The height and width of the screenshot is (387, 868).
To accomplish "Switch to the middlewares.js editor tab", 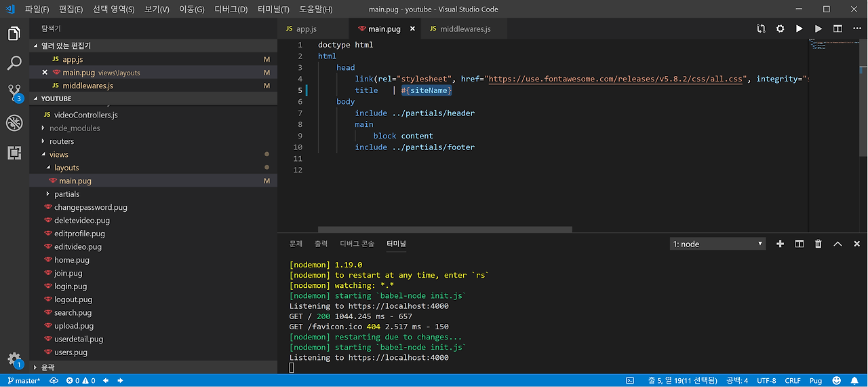I will click(465, 29).
